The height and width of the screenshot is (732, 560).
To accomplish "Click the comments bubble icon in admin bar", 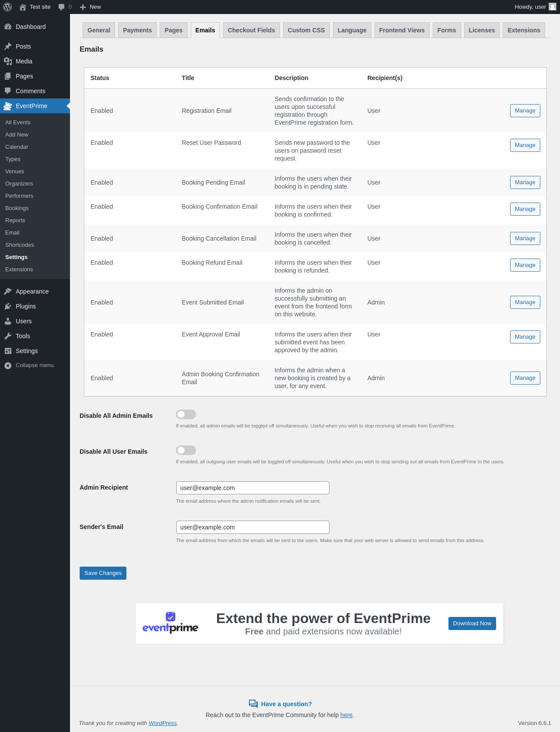I will [x=61, y=7].
